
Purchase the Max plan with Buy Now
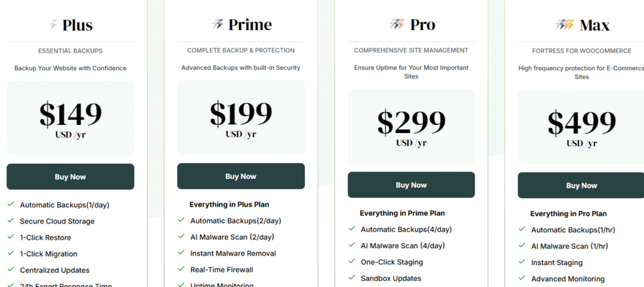pyautogui.click(x=581, y=185)
